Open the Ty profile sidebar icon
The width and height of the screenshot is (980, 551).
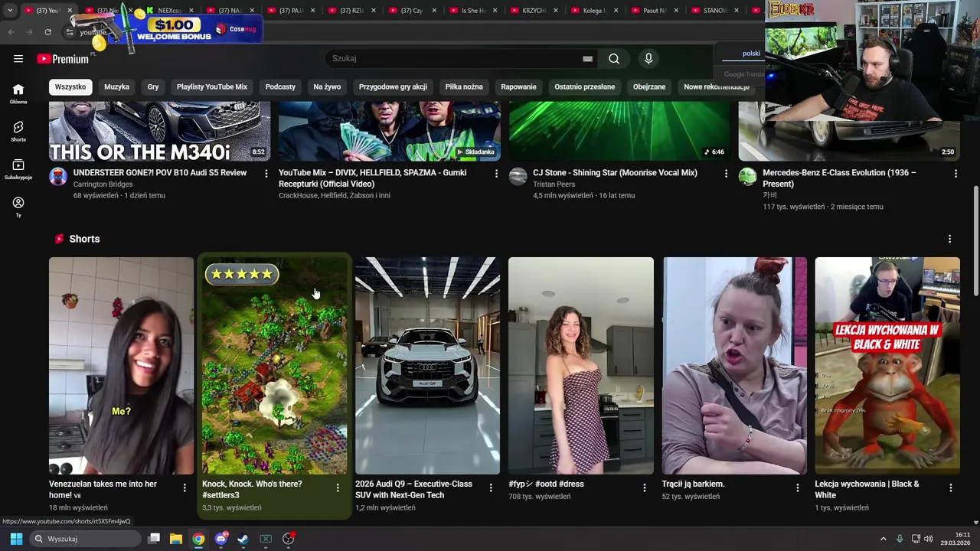click(18, 207)
